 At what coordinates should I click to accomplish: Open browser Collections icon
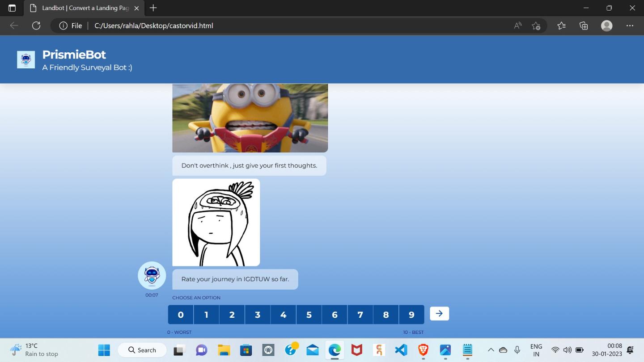[x=584, y=25]
